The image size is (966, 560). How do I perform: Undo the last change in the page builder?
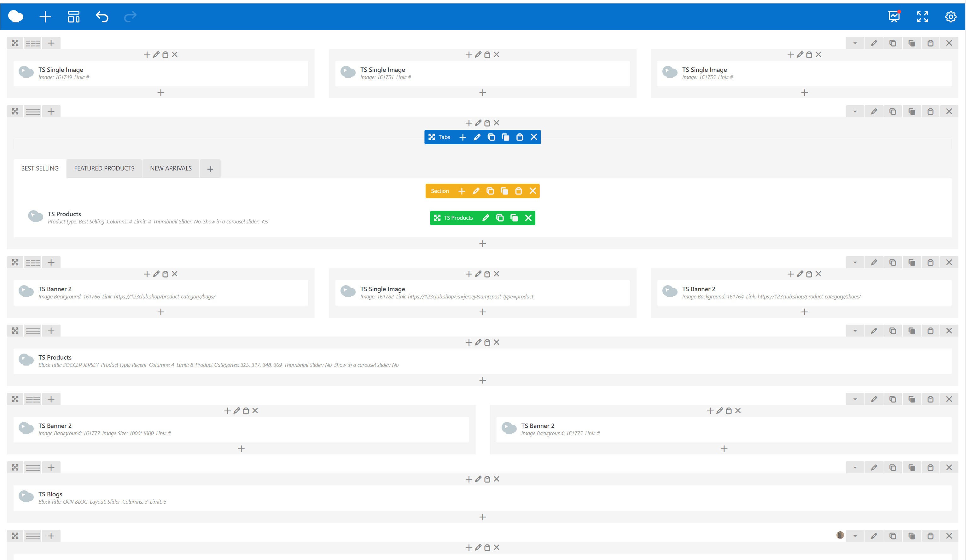(x=102, y=17)
